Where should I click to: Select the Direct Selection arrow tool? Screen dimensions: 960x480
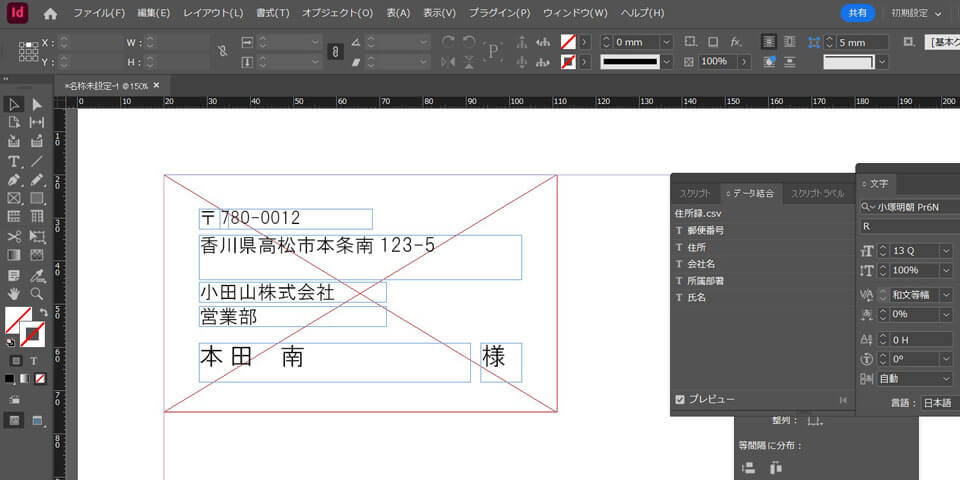(37, 104)
